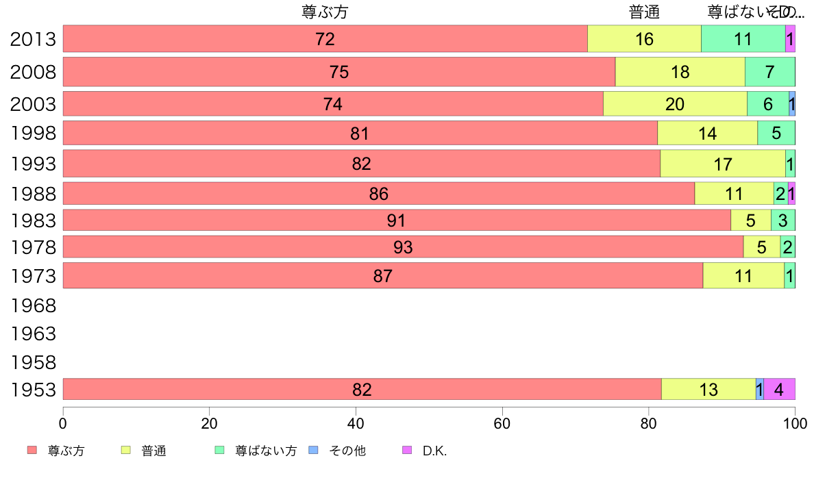814x504 pixels.
Task: Click the 1953 magenta segment showing 4
Action: tap(779, 389)
